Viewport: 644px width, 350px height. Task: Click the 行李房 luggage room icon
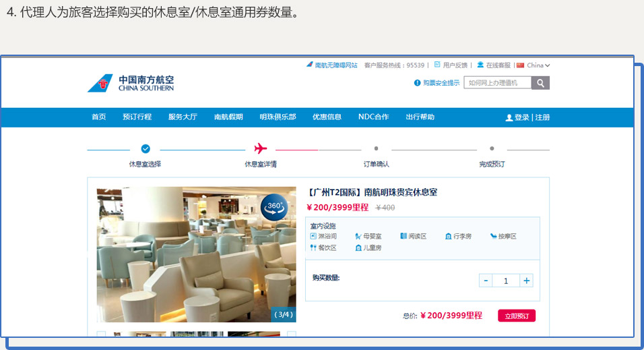[x=448, y=237]
